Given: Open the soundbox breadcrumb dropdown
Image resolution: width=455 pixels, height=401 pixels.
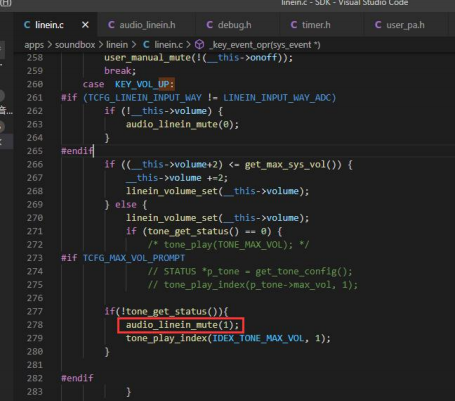Looking at the screenshot, I should pyautogui.click(x=75, y=45).
